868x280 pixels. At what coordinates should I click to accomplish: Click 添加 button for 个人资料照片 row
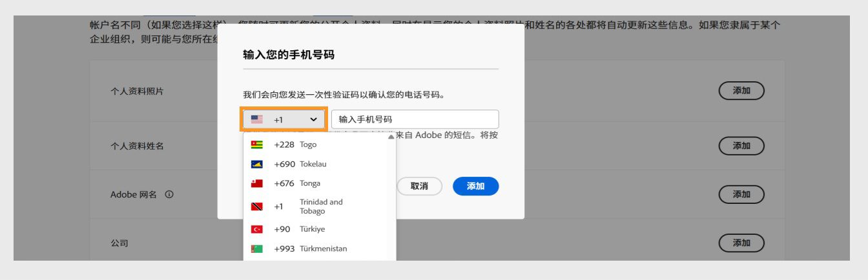pos(741,91)
